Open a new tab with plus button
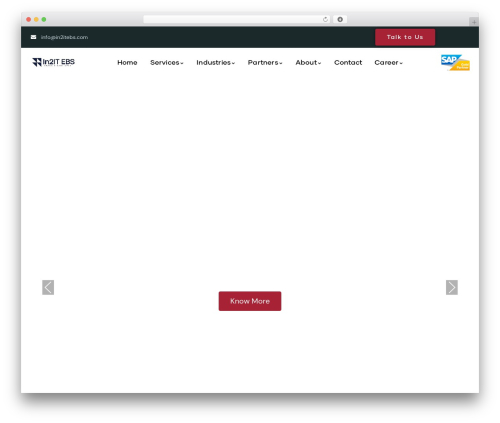Image resolution: width=500 pixels, height=423 pixels. 474,22
